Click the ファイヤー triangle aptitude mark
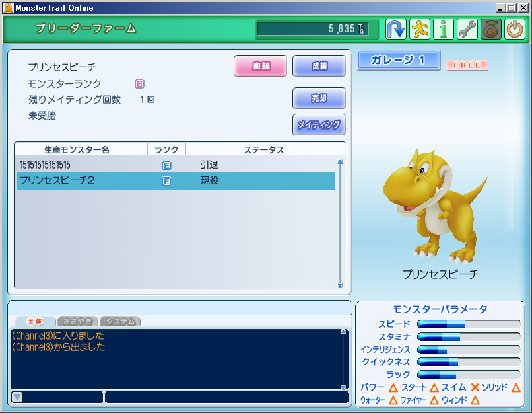This screenshot has width=532, height=413. point(434,400)
